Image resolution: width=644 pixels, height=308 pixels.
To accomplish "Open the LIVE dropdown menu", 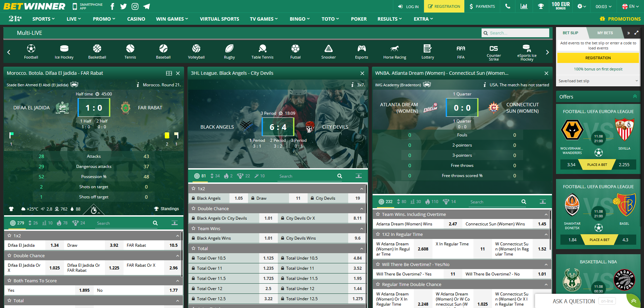I will pyautogui.click(x=74, y=19).
